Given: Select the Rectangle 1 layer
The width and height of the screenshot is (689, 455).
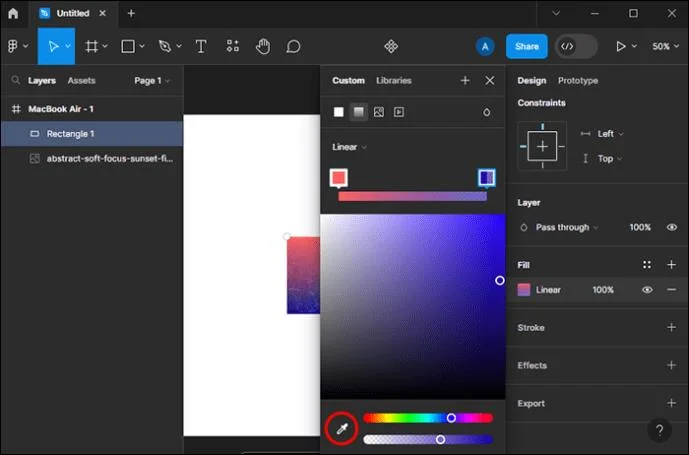Looking at the screenshot, I should pyautogui.click(x=92, y=134).
